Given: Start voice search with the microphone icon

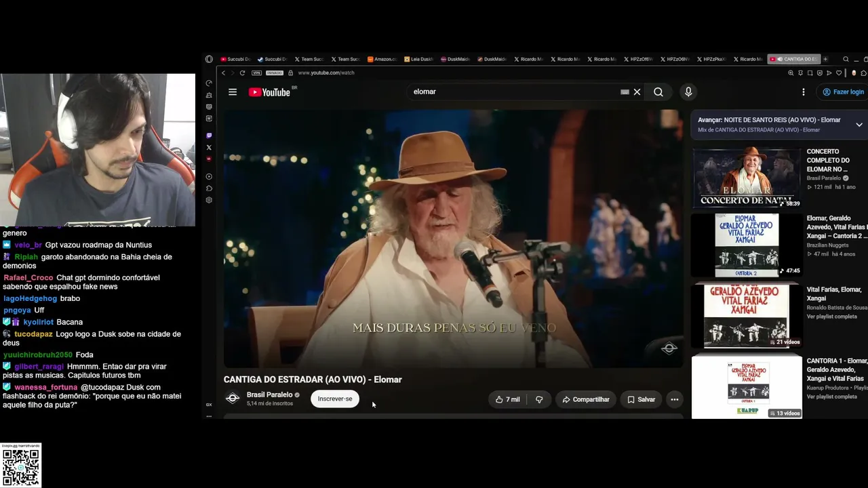Looking at the screenshot, I should 688,92.
